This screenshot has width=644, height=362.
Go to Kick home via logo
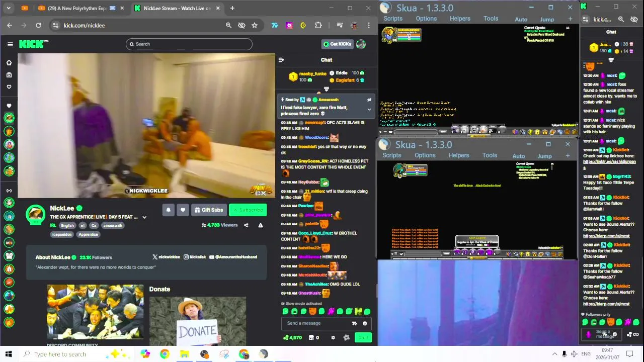click(33, 44)
